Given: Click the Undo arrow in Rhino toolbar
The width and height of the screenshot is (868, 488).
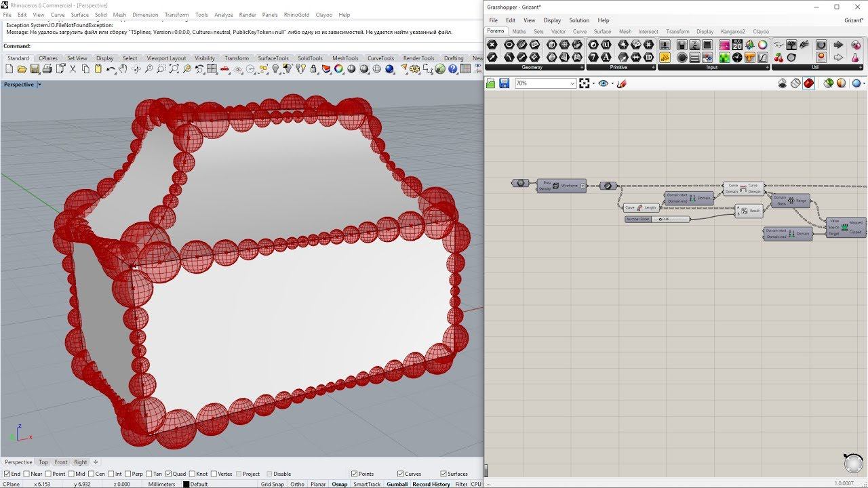Looking at the screenshot, I should (x=111, y=69).
